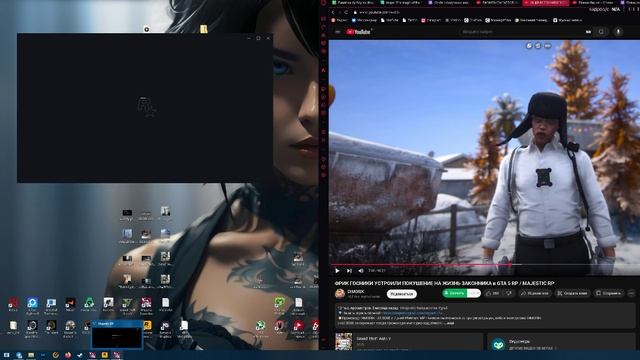Go back in the browser
Image resolution: width=640 pixels, height=360 pixels.
tap(333, 12)
